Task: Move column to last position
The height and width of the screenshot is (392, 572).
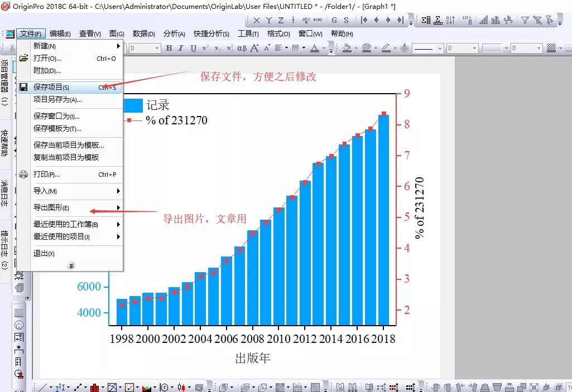Action: [x=400, y=21]
